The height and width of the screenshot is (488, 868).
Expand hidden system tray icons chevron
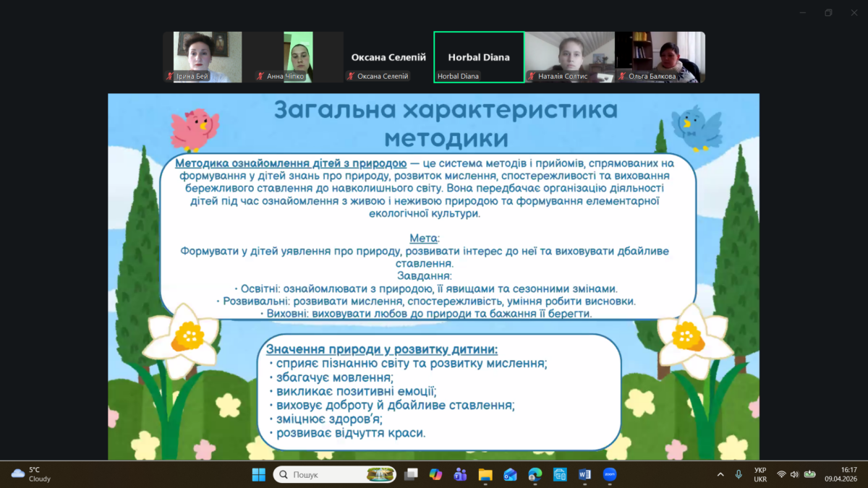(720, 474)
